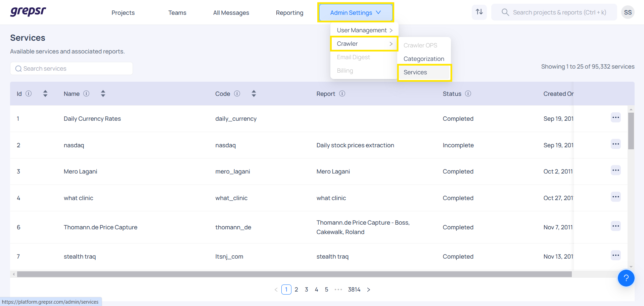Click the info icon beside Report header
This screenshot has height=306, width=644.
click(342, 93)
